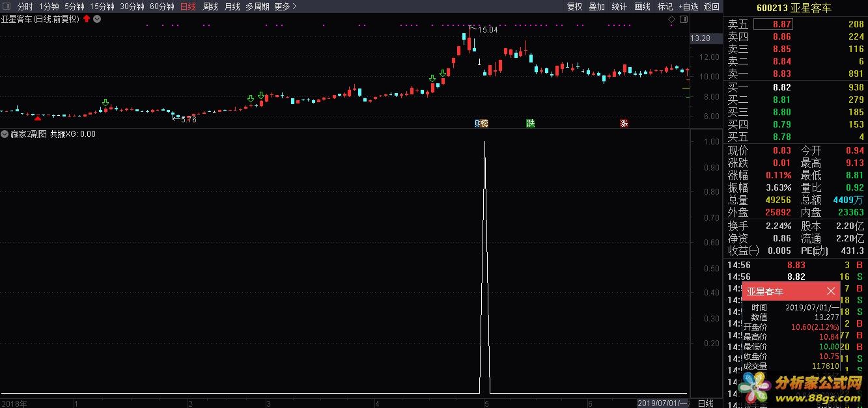Click the 返回 back button
The height and width of the screenshot is (408, 868).
pos(712,7)
